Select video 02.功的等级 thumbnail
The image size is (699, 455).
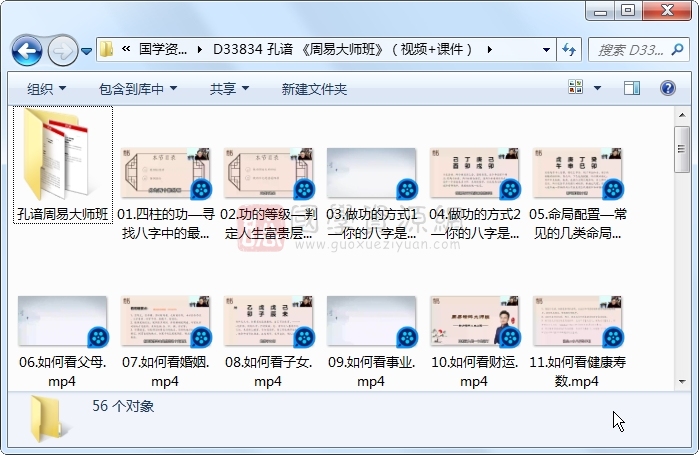(268, 173)
